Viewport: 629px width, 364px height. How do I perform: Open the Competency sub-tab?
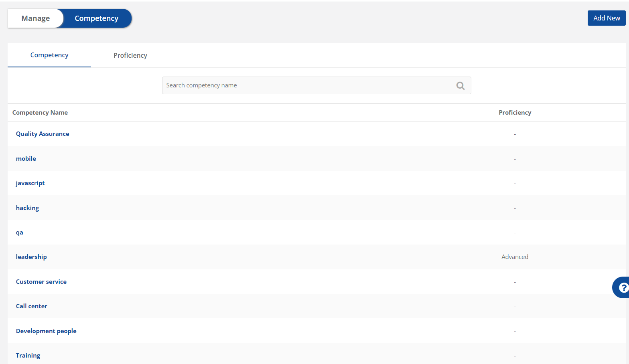[49, 55]
